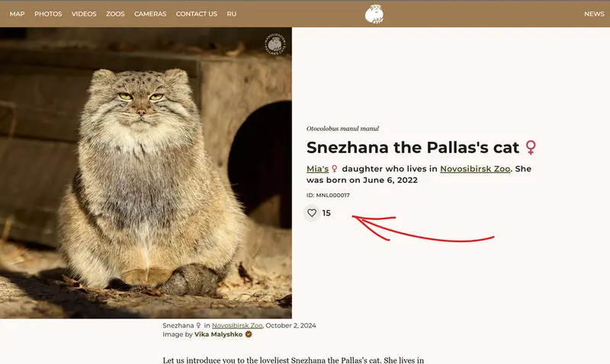Click the female symbol after the page title
This screenshot has width=610, height=364.
click(531, 147)
